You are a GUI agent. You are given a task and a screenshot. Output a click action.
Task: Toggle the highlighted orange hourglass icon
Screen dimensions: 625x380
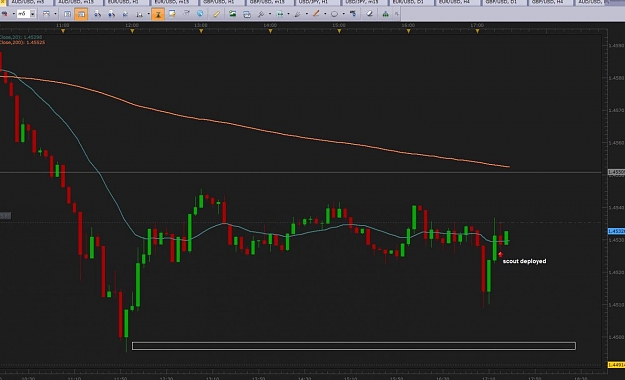pos(158,14)
